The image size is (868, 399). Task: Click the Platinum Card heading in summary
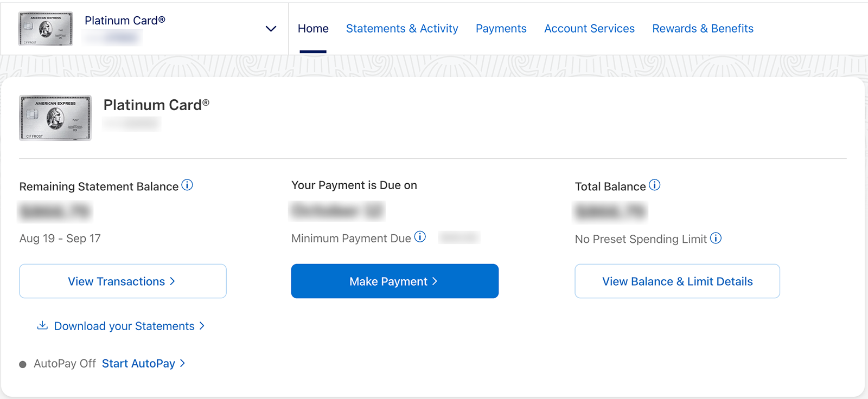pyautogui.click(x=156, y=105)
